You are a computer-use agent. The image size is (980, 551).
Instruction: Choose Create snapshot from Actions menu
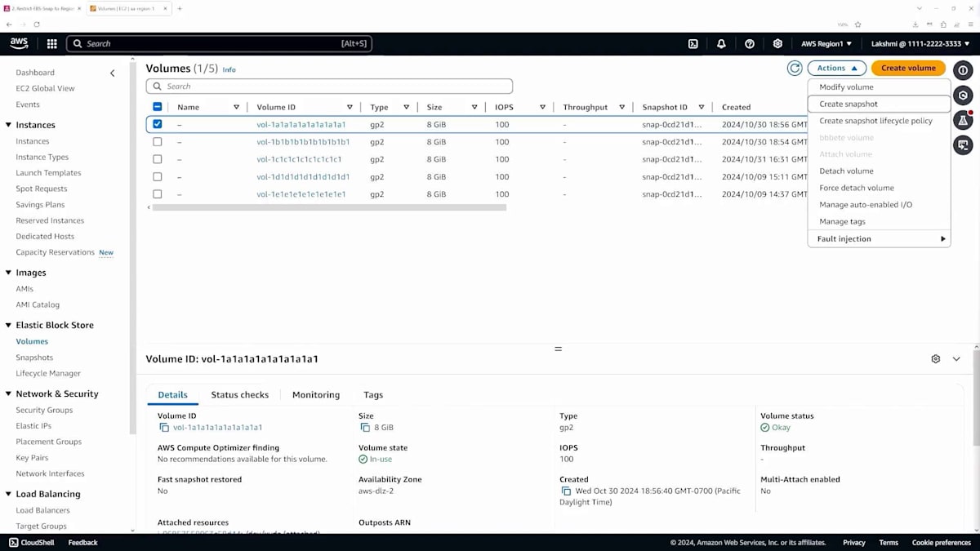pyautogui.click(x=879, y=104)
